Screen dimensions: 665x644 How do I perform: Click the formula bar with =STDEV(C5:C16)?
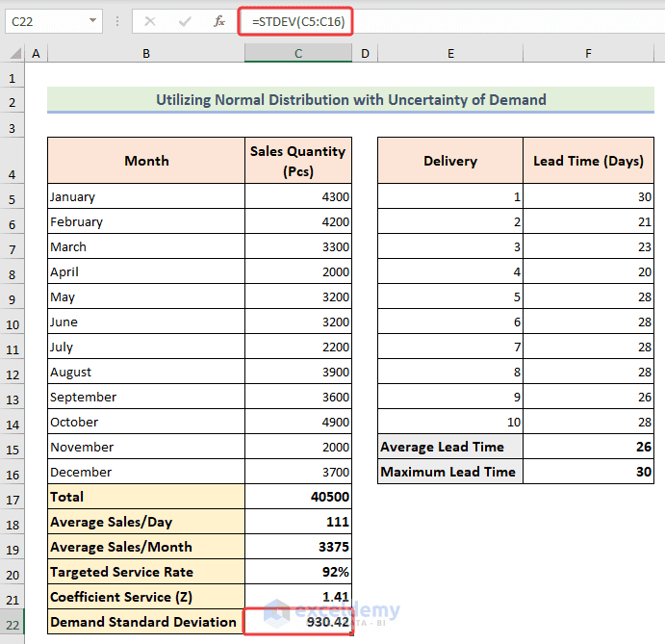(x=451, y=21)
